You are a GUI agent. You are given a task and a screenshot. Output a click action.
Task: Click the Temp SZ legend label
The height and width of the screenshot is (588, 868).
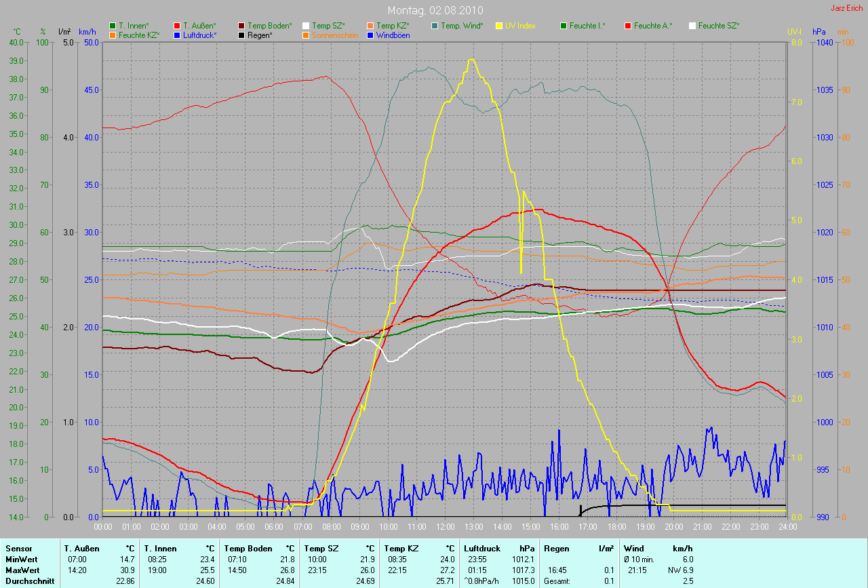pos(328,26)
